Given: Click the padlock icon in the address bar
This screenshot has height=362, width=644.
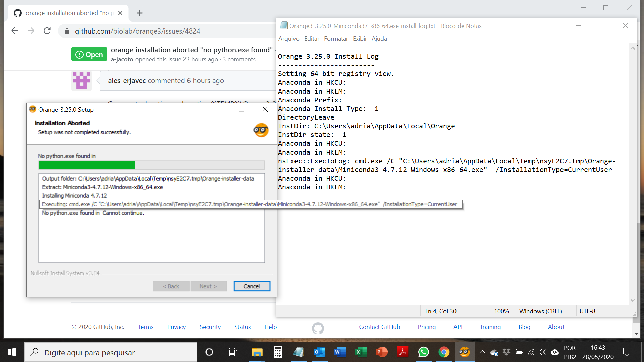Looking at the screenshot, I should (x=67, y=31).
